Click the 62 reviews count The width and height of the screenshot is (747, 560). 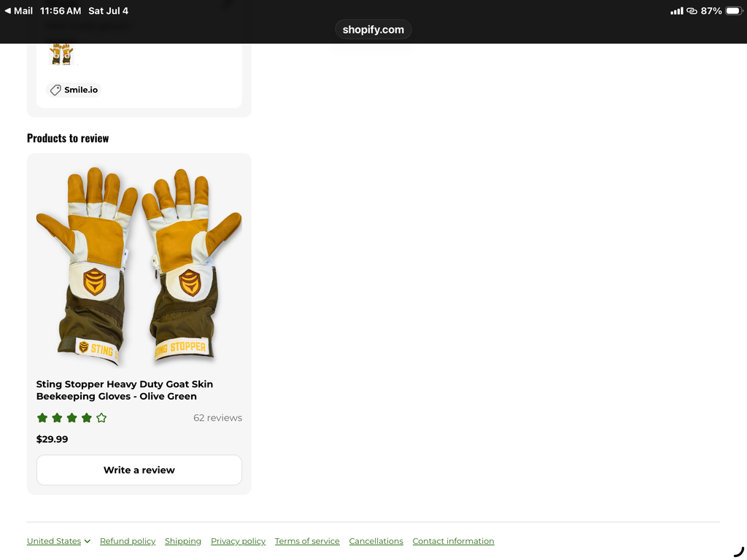[x=217, y=418]
